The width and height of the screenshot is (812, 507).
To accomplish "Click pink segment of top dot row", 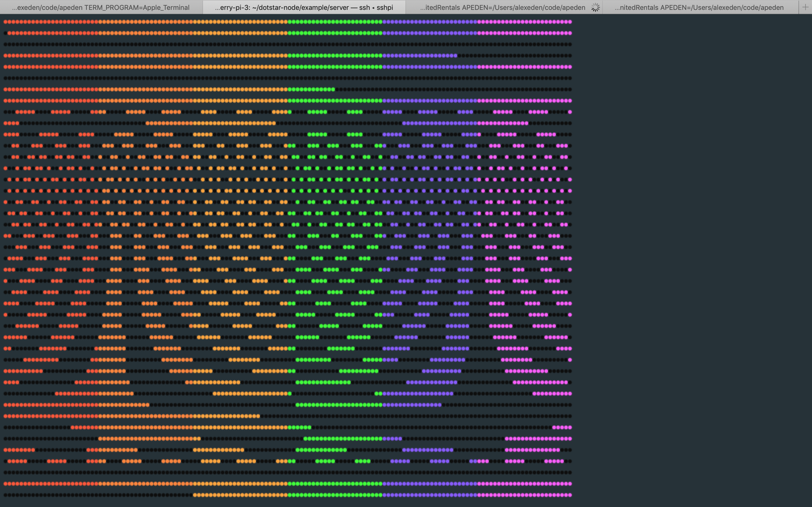I will (x=524, y=22).
